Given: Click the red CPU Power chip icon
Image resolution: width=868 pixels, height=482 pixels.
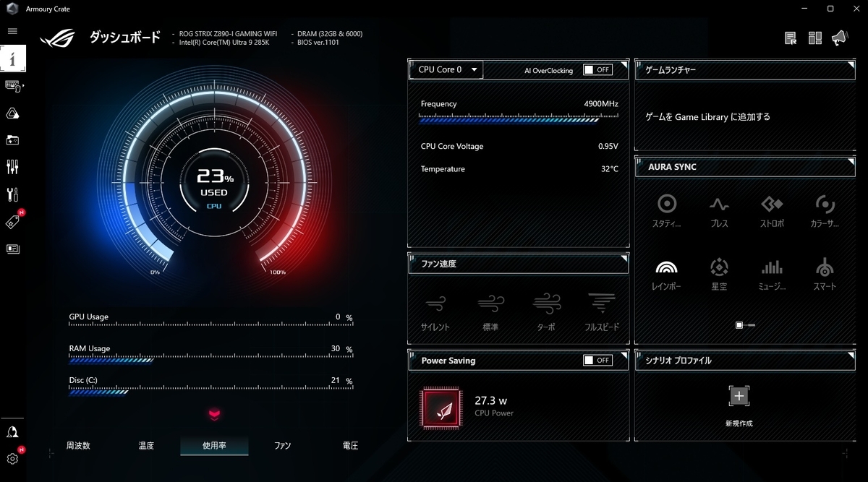Looking at the screenshot, I should coord(442,407).
